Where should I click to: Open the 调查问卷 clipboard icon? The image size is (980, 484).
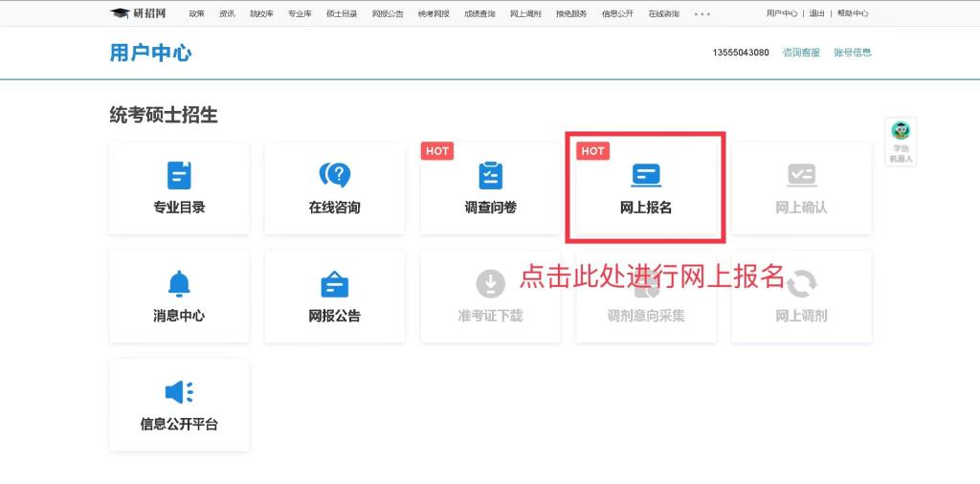pyautogui.click(x=490, y=176)
